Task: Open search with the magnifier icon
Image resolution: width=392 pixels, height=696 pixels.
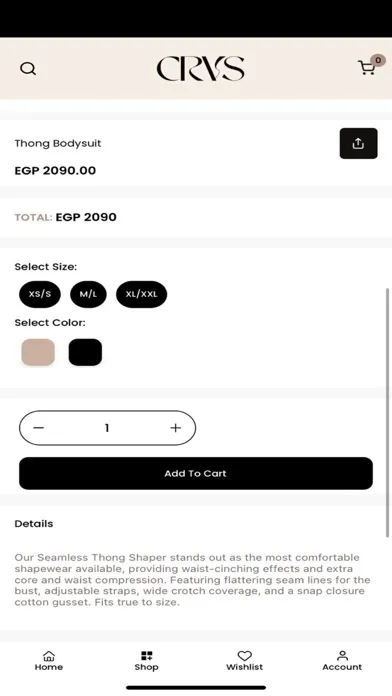Action: point(28,69)
